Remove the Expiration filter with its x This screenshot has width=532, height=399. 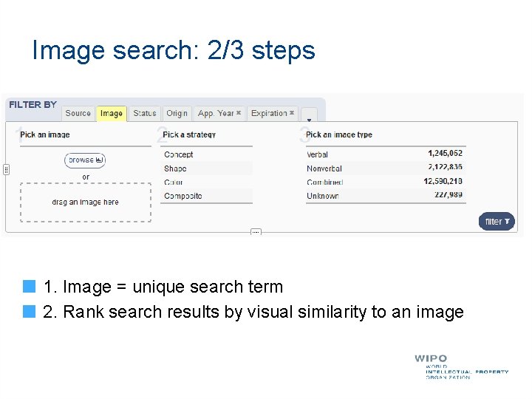[292, 112]
